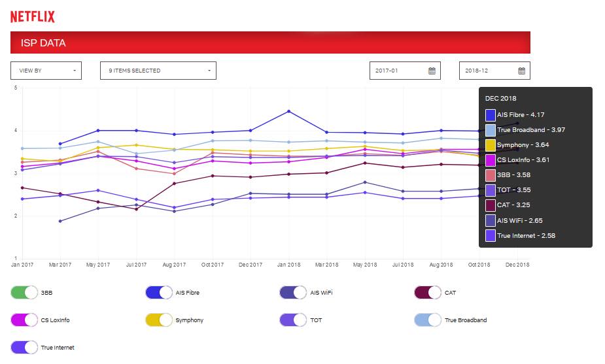
Task: Toggle the 3BB series switch
Action: click(24, 293)
